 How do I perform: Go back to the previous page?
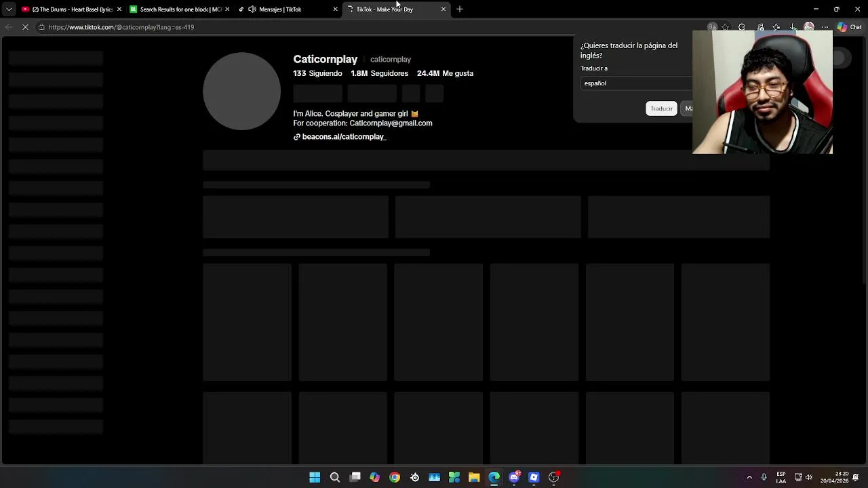[9, 27]
